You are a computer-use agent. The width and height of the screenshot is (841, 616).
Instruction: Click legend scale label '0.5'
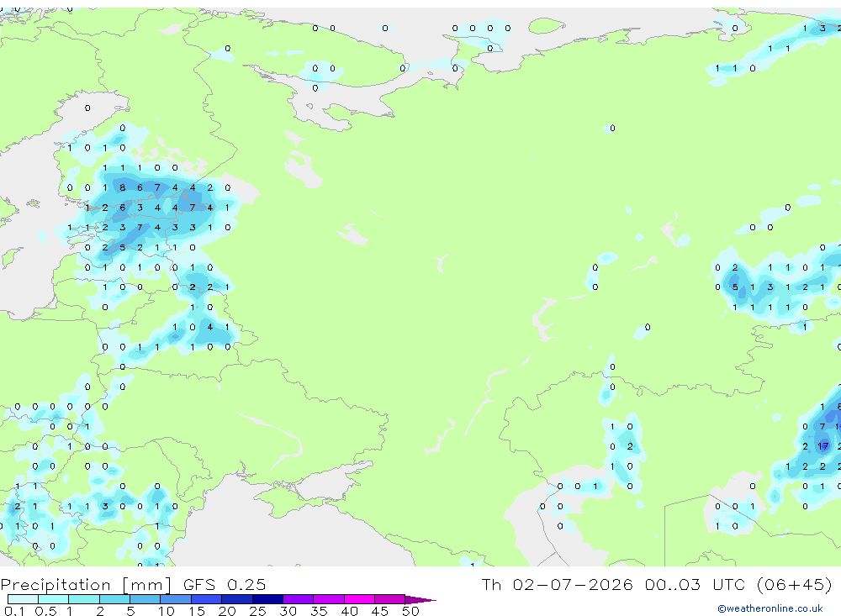(x=45, y=611)
